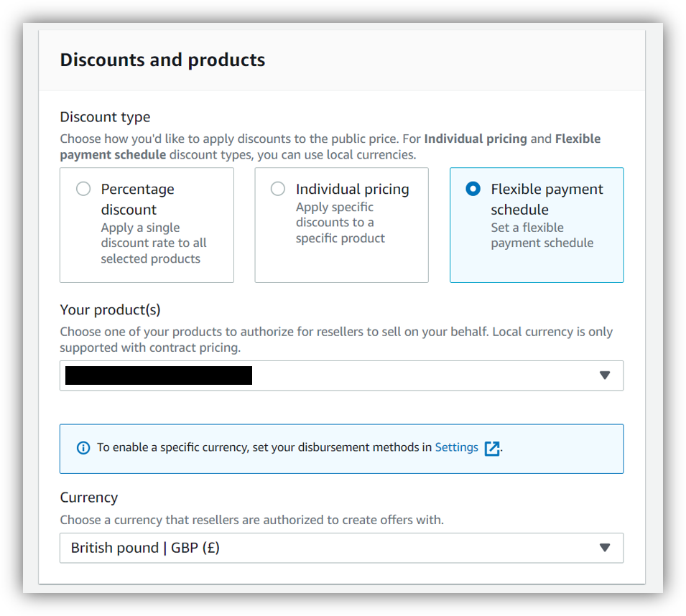Open Settings via the external link icon
The width and height of the screenshot is (686, 616).
[493, 447]
